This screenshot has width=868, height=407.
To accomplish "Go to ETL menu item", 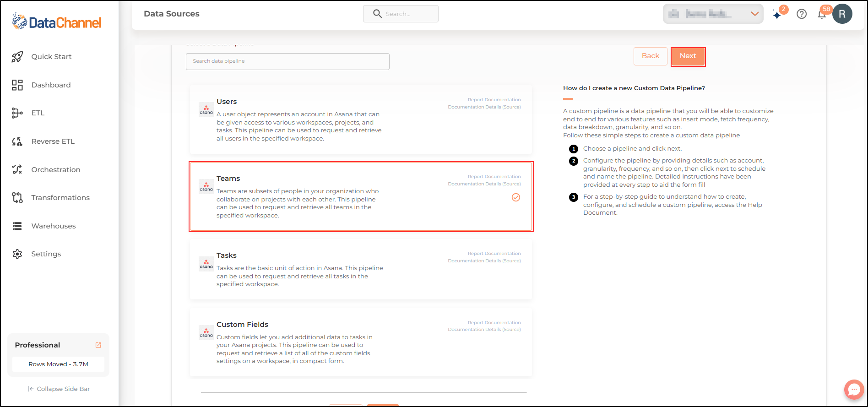I will point(38,113).
